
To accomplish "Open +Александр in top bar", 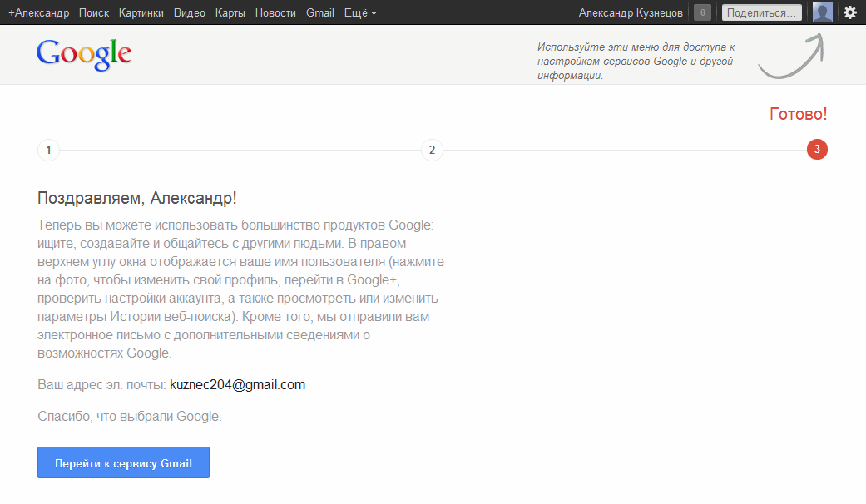I will (38, 12).
